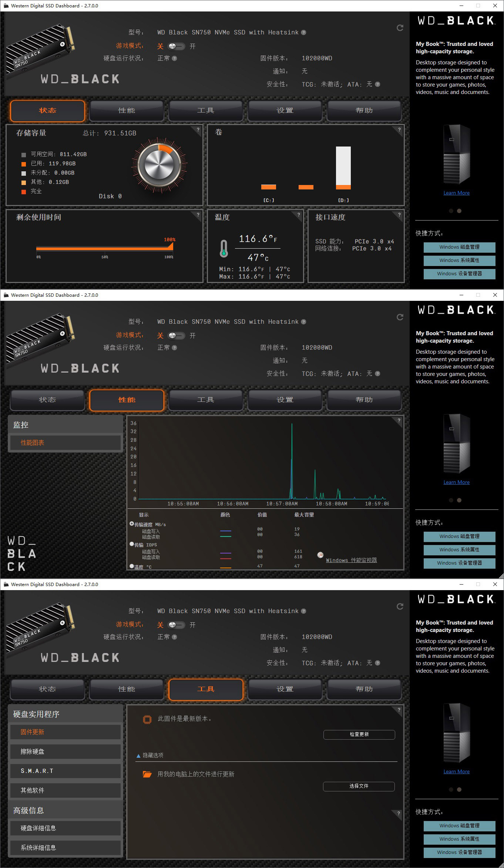Open Windows 系统属性 shortcut in Performance window
Screen dimensions: 504x868
click(460, 550)
